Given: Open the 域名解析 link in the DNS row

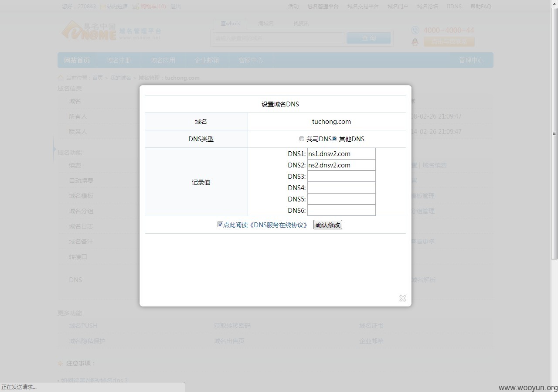Looking at the screenshot, I should click(x=423, y=280).
